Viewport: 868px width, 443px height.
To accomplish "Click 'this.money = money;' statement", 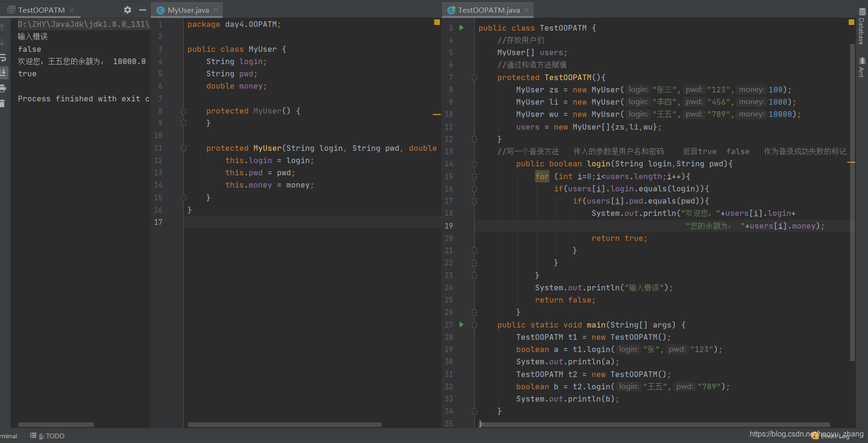I will [x=269, y=185].
